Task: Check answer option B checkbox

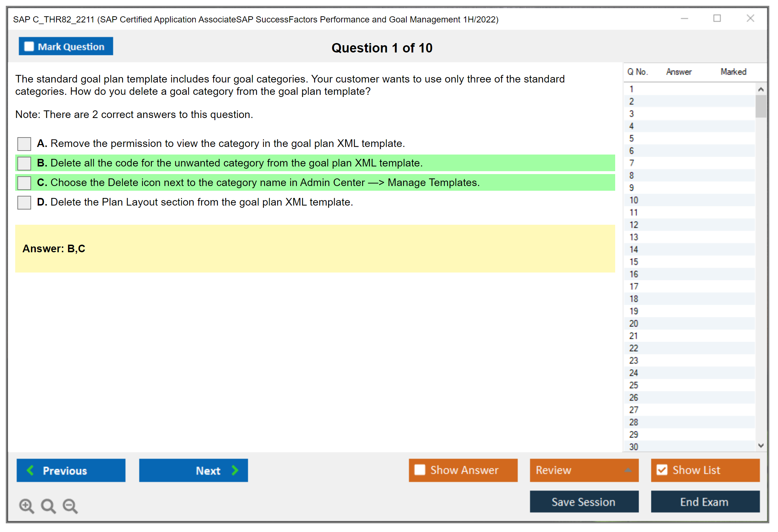Action: (24, 163)
